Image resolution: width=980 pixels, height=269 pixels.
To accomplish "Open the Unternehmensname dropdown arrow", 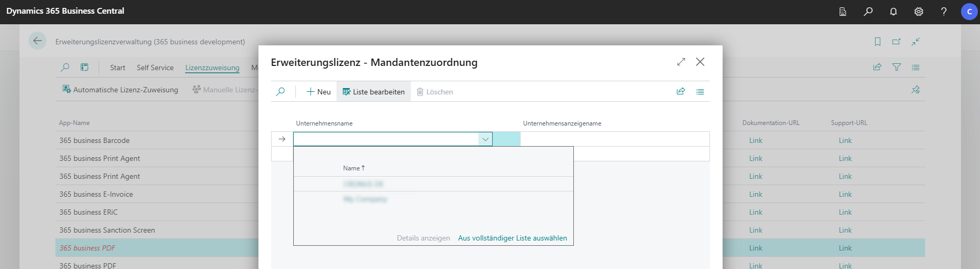I will [485, 139].
